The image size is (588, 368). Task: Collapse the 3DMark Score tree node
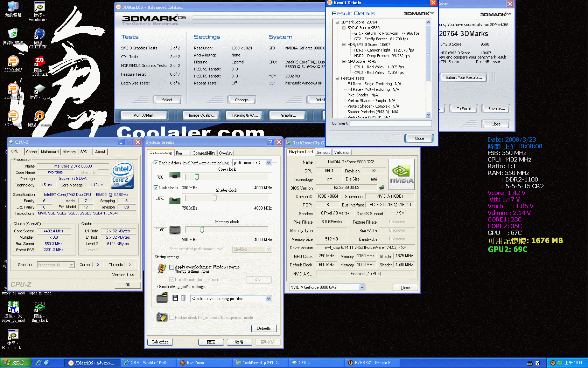click(337, 22)
